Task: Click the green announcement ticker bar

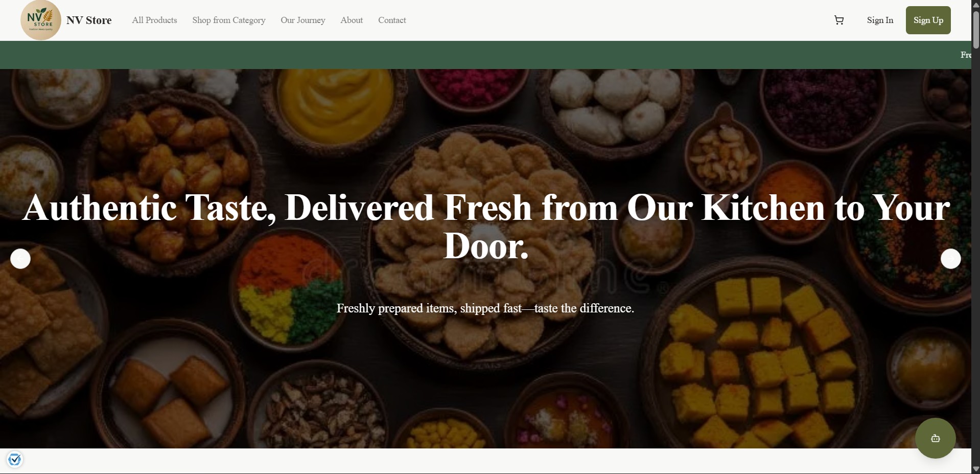Action: point(485,55)
